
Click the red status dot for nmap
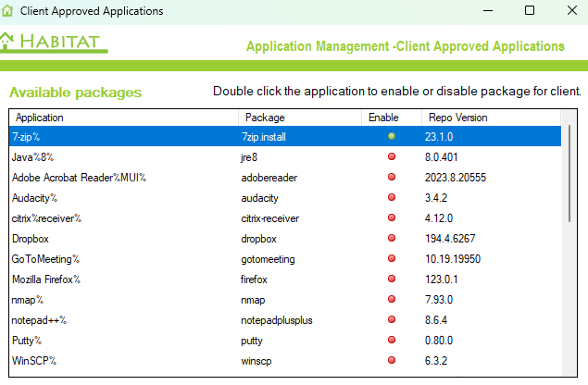point(391,299)
